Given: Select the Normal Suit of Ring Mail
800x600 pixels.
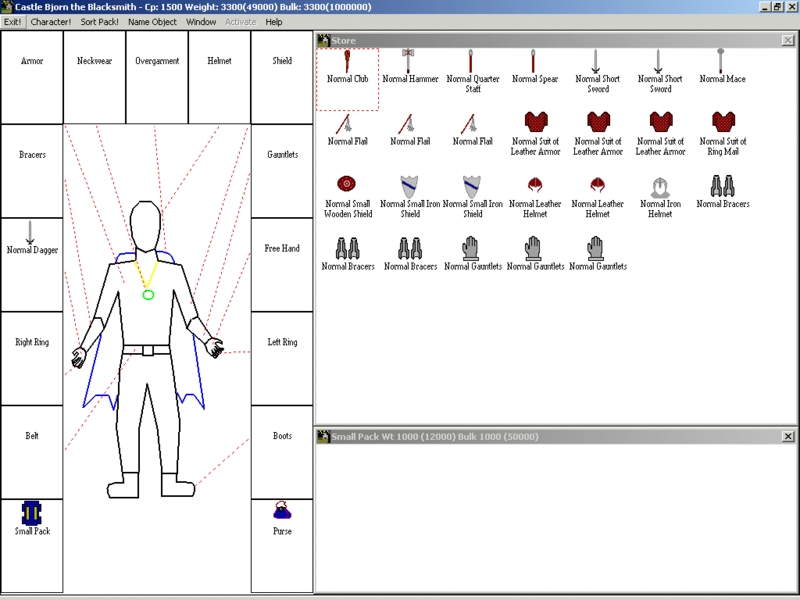Looking at the screenshot, I should (721, 123).
